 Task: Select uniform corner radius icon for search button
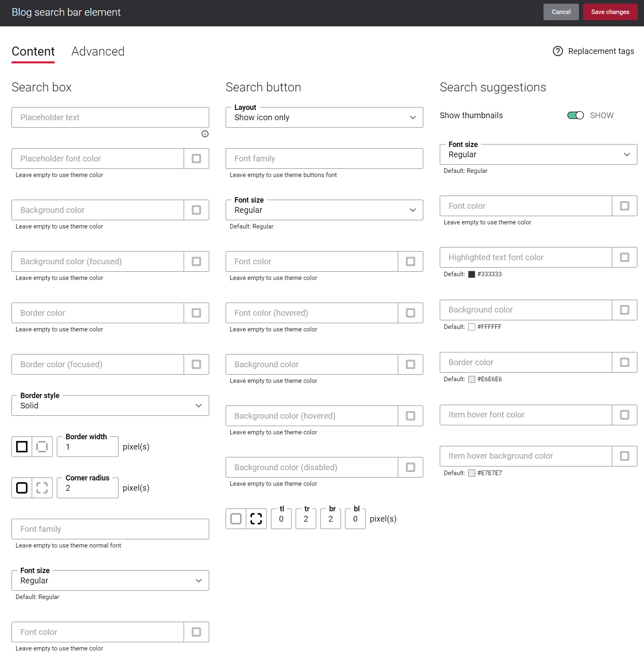(x=236, y=519)
